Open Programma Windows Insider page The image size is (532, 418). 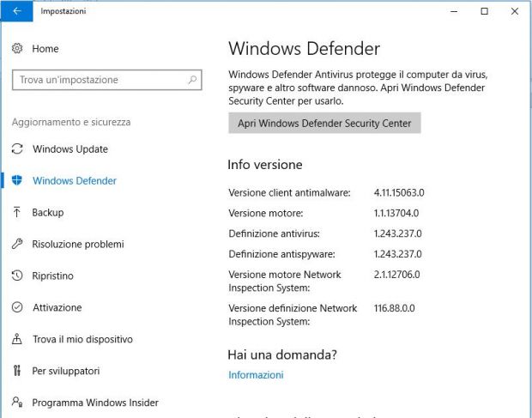[x=95, y=403]
